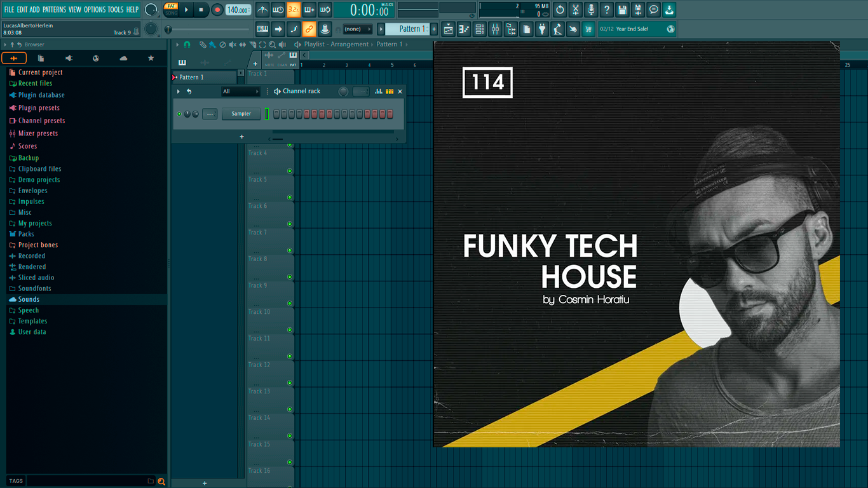The image size is (868, 488).
Task: Click the shopping cart icon
Action: [x=588, y=29]
